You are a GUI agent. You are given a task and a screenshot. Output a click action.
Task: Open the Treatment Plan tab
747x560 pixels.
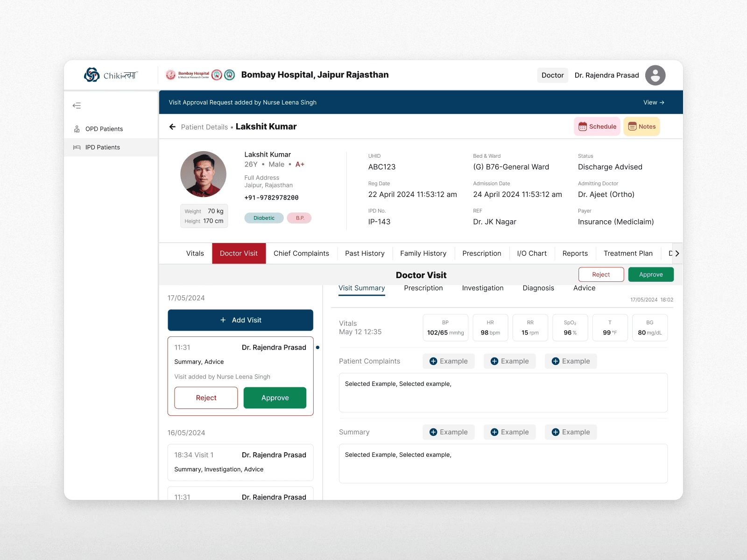[628, 253]
